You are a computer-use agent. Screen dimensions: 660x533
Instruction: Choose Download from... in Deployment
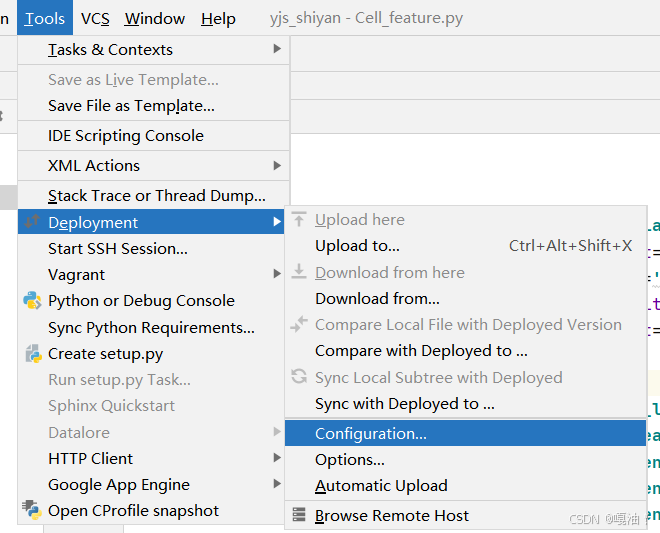click(x=466, y=298)
